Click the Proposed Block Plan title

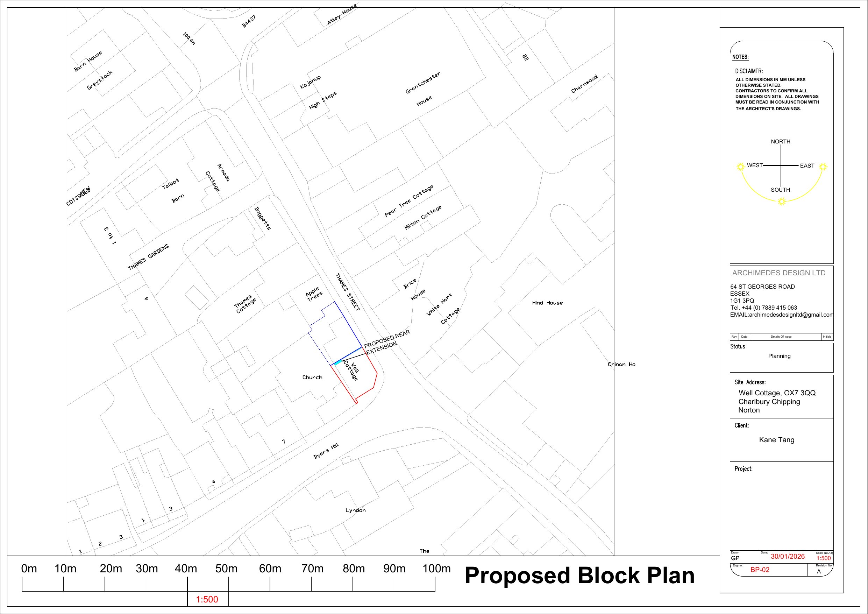click(579, 576)
